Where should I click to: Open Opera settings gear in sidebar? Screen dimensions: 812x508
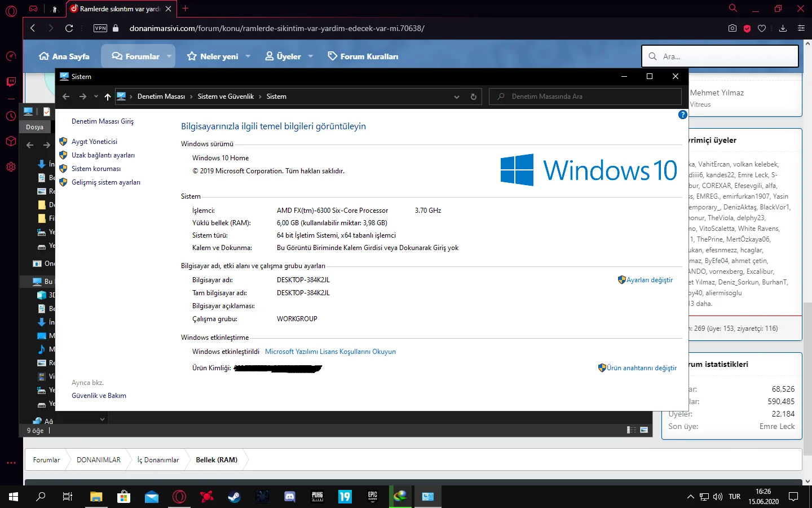click(x=11, y=167)
